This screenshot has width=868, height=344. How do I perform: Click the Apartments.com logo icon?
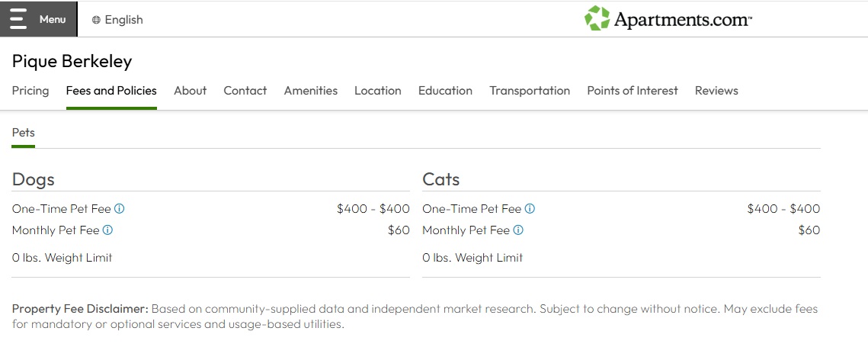597,18
